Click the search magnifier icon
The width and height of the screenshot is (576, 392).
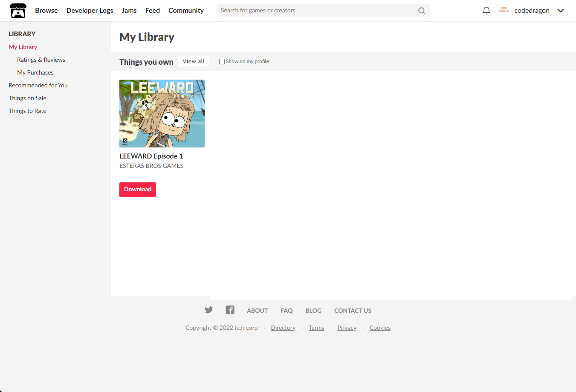[x=421, y=11]
